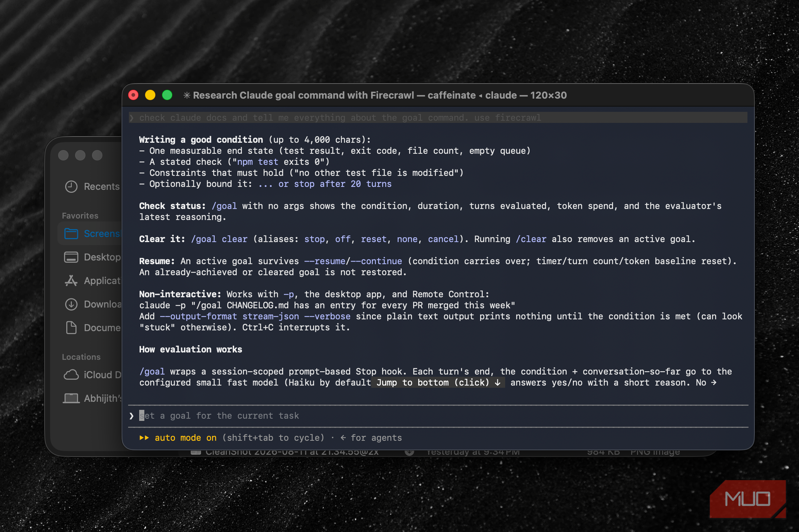This screenshot has width=799, height=532.
Task: Click 'auto mode on' status text
Action: click(186, 438)
